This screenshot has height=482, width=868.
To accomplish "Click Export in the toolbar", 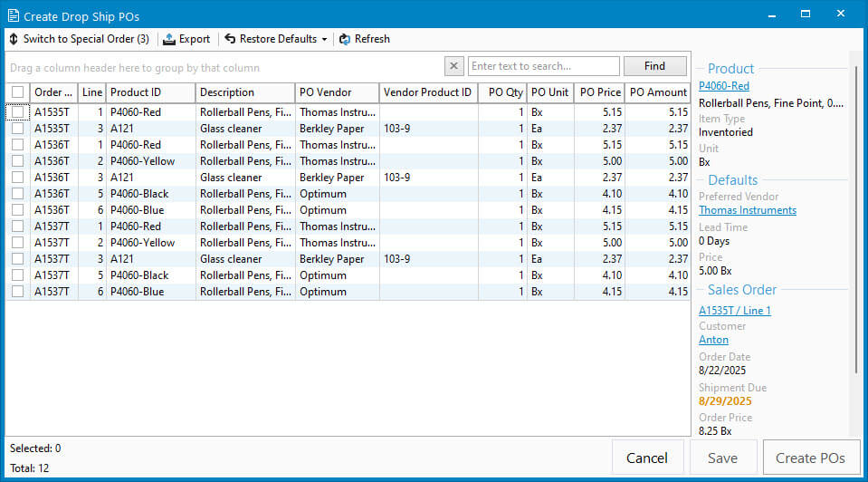I will tap(186, 39).
